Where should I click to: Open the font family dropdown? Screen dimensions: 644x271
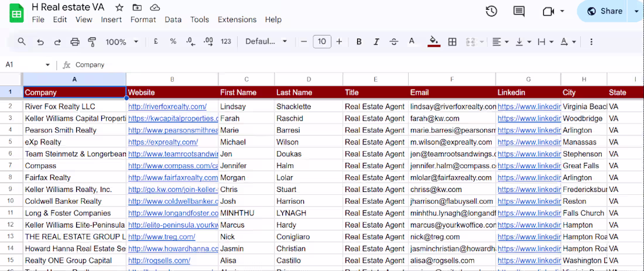pos(266,42)
